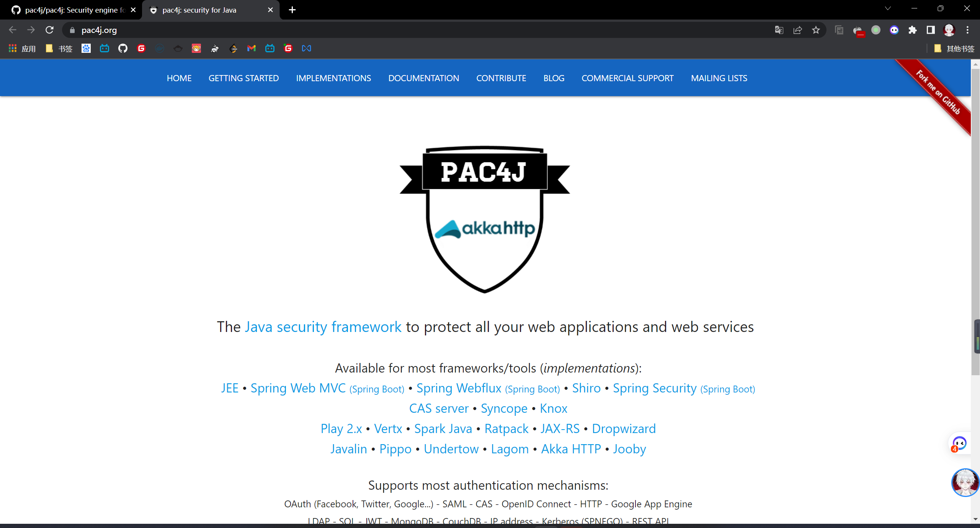Bookmark page with the star icon

pyautogui.click(x=816, y=30)
